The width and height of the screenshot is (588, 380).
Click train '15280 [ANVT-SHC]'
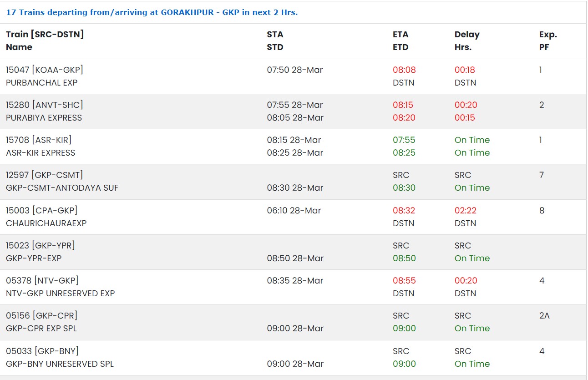[45, 105]
